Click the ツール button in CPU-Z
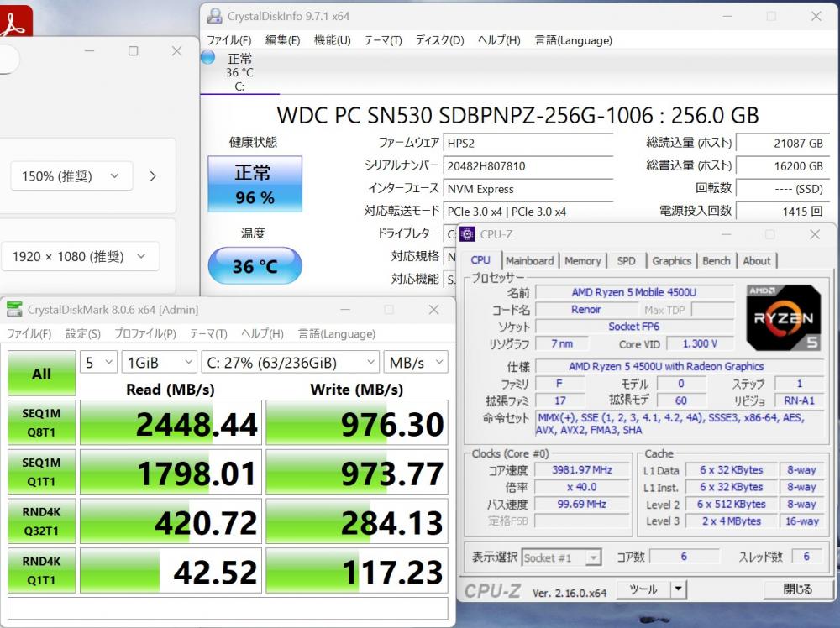The height and width of the screenshot is (628, 840). click(x=643, y=589)
